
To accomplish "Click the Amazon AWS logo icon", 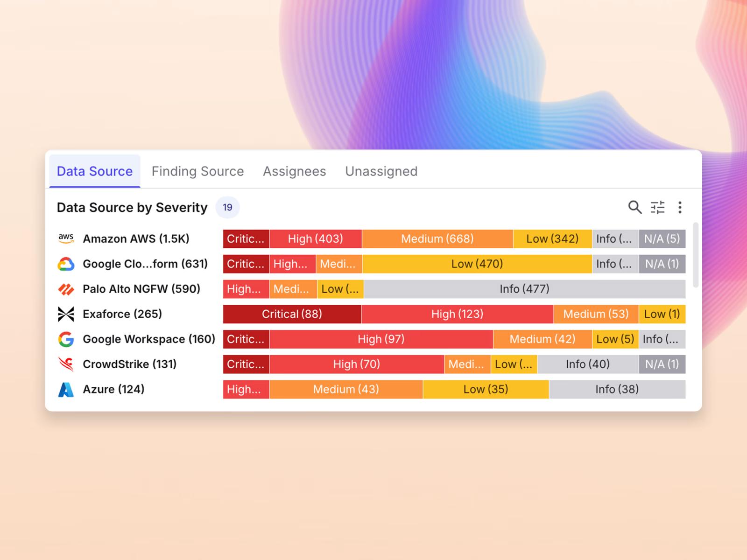I will click(66, 238).
